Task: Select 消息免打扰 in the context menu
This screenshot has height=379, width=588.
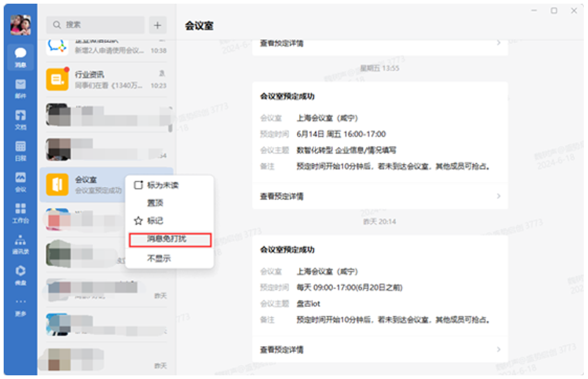Action: tap(170, 239)
